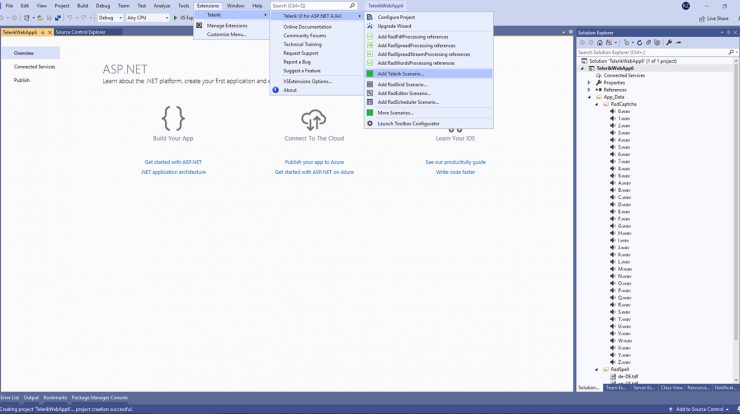
Task: Click the green More Scenarios icon
Action: pos(370,113)
